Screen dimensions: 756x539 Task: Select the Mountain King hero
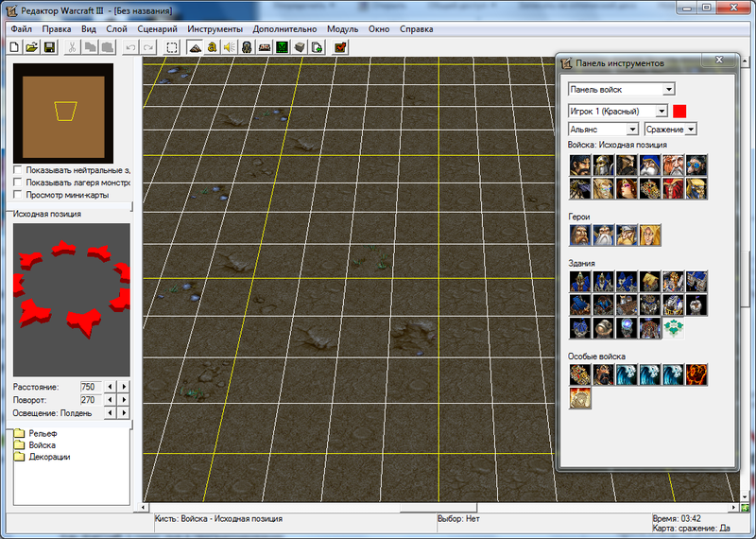pos(627,235)
